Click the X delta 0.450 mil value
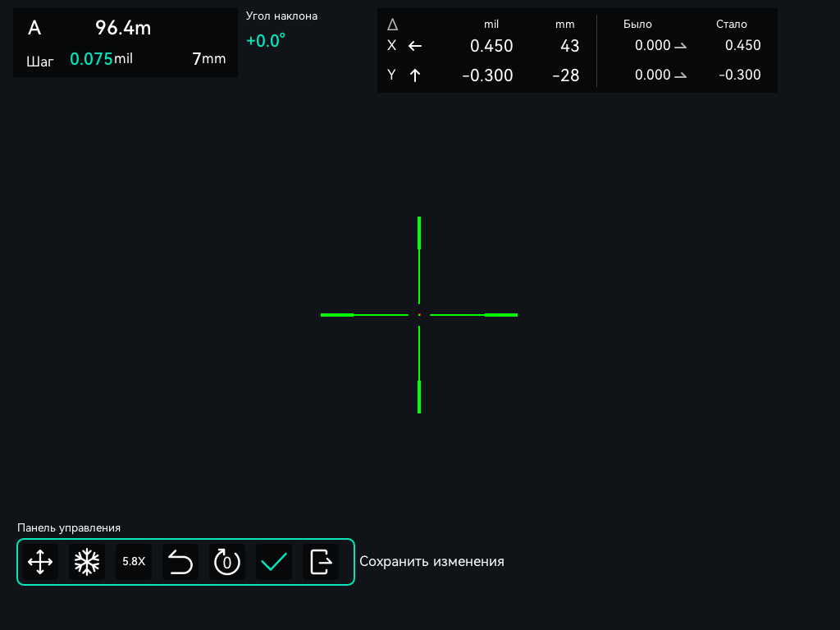 pyautogui.click(x=491, y=46)
